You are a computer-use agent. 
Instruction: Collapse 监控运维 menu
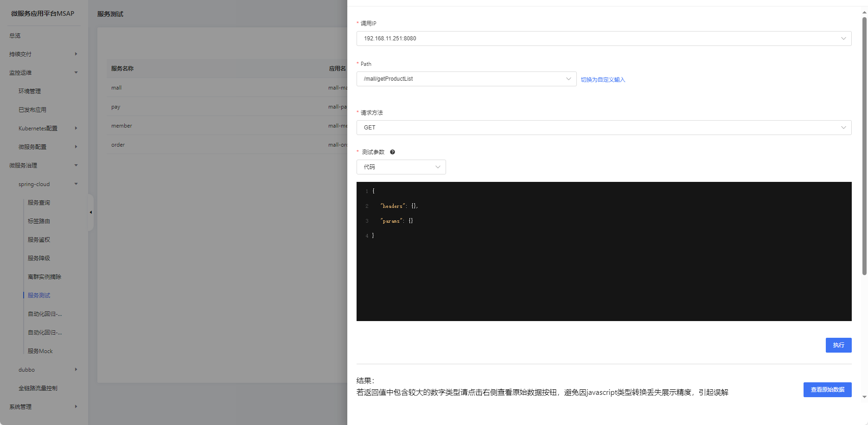click(44, 72)
